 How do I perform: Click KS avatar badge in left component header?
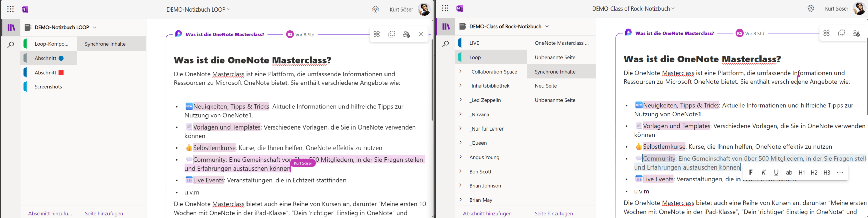coord(290,34)
